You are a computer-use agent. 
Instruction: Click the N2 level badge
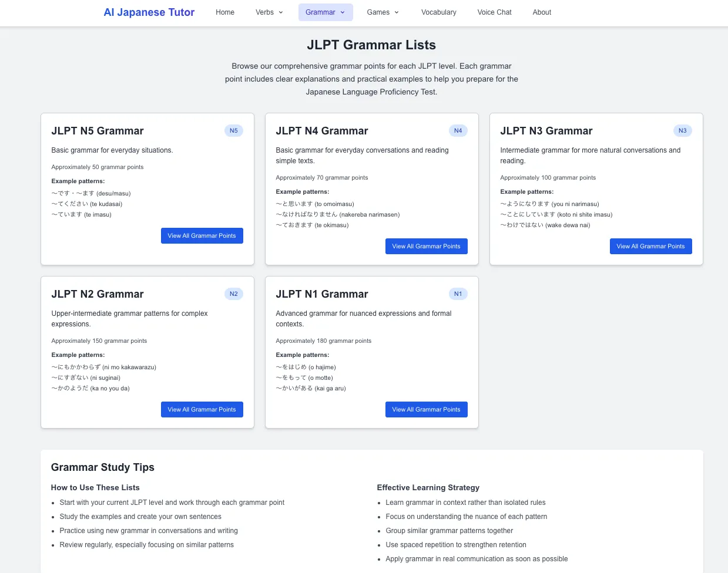[234, 294]
